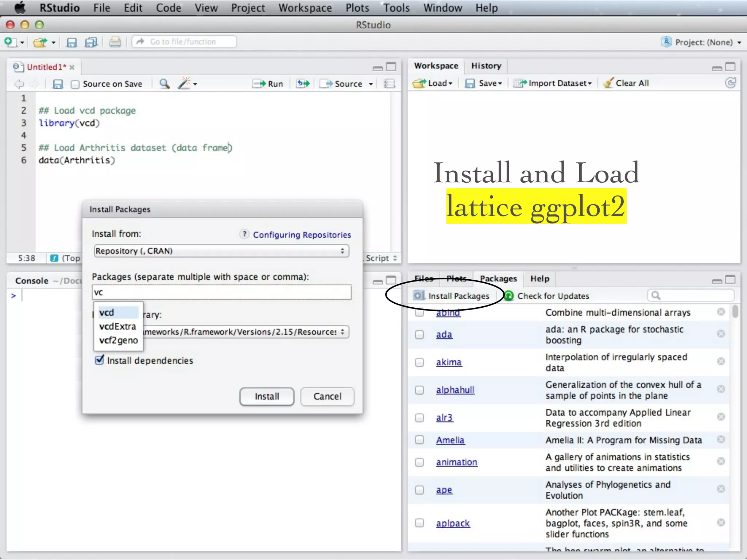This screenshot has height=560, width=747.
Task: Click the save icon in main toolbar
Action: tap(71, 42)
